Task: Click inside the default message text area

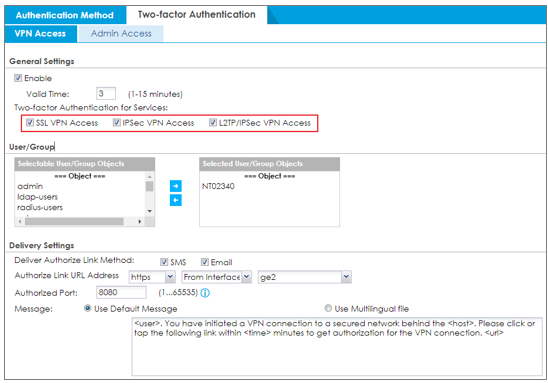Action: click(337, 346)
